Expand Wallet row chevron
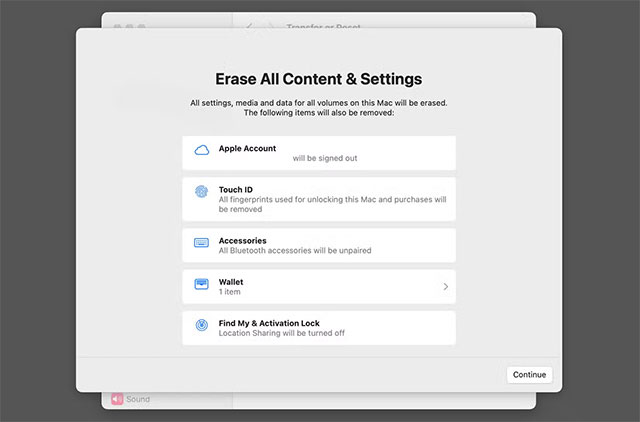This screenshot has height=422, width=640. click(446, 287)
